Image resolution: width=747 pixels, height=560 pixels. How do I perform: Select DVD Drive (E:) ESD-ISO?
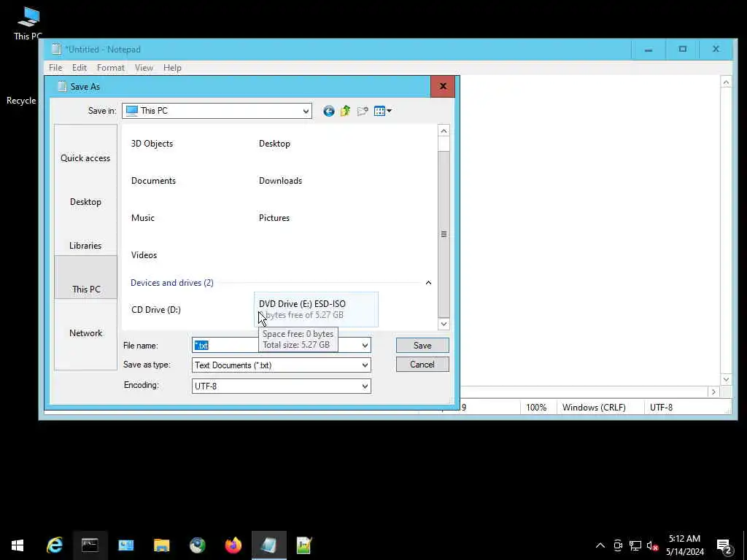pos(316,309)
